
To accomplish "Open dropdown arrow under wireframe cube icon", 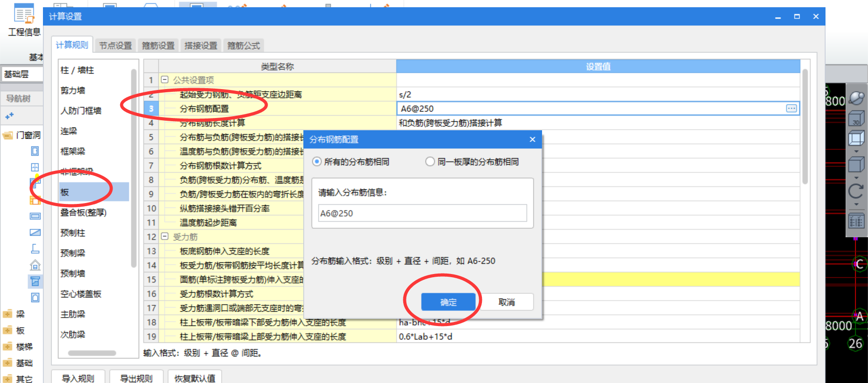I will pos(856,151).
